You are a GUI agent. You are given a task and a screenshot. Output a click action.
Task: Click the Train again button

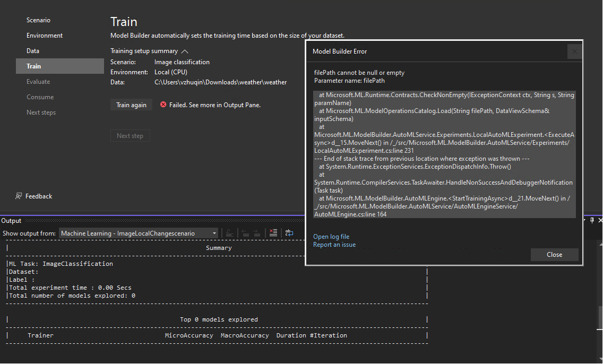pos(131,105)
